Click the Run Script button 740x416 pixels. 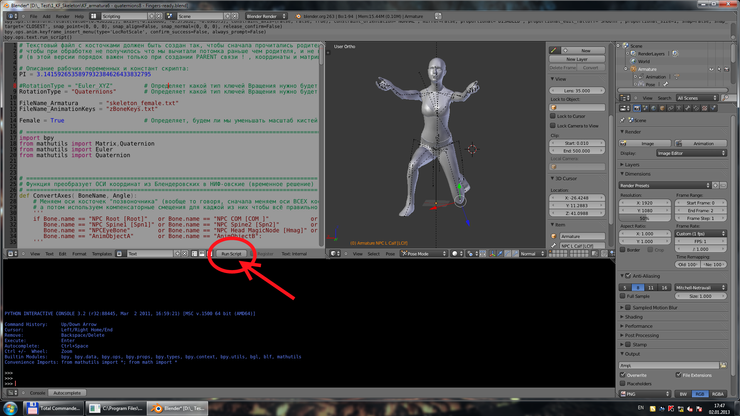pyautogui.click(x=232, y=254)
